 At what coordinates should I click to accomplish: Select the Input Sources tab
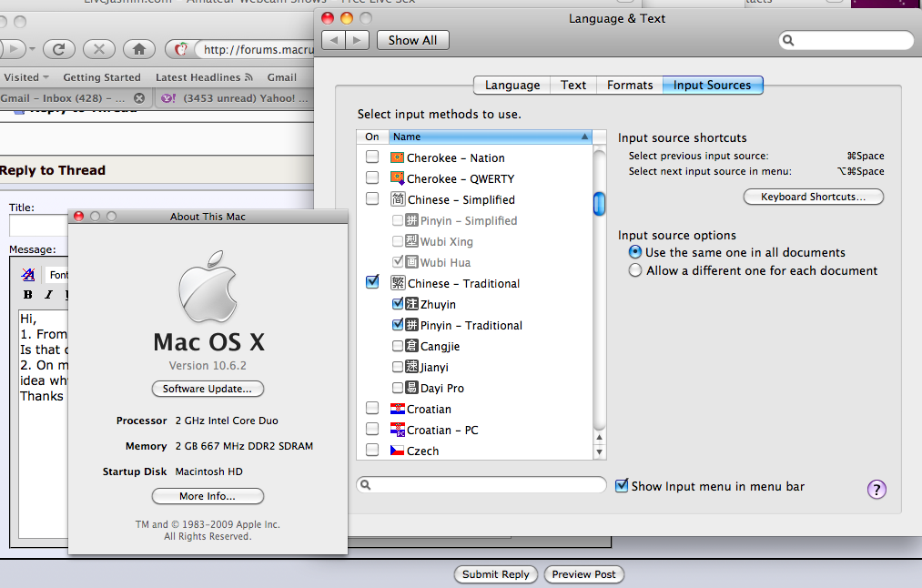712,86
